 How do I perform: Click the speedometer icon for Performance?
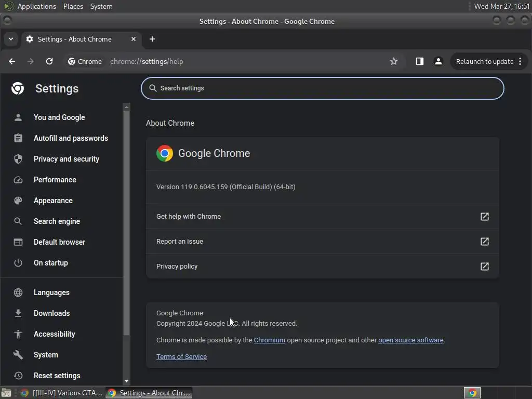tap(18, 180)
